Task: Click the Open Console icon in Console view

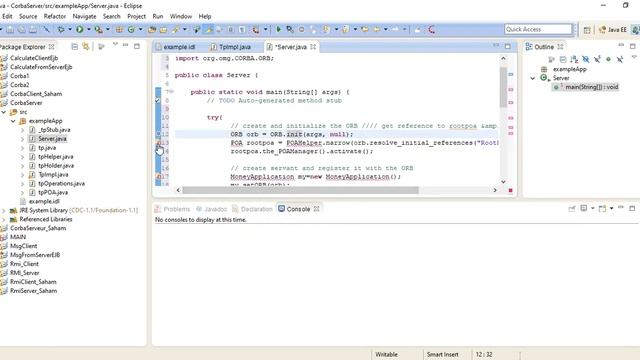Action: pos(602,209)
